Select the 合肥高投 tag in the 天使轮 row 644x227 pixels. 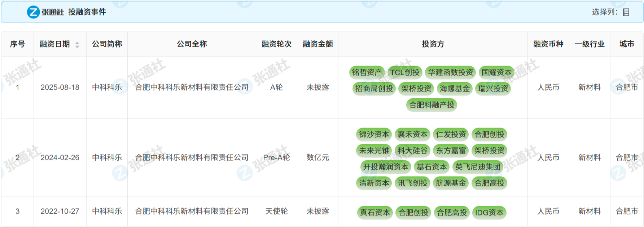click(452, 213)
